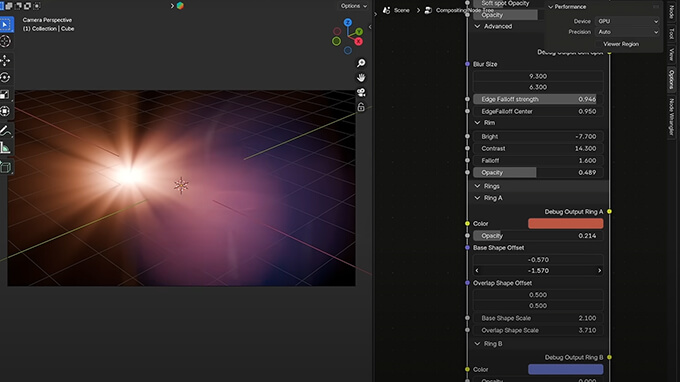Open the Precision Auto dropdown
This screenshot has height=382, width=680.
coord(628,32)
